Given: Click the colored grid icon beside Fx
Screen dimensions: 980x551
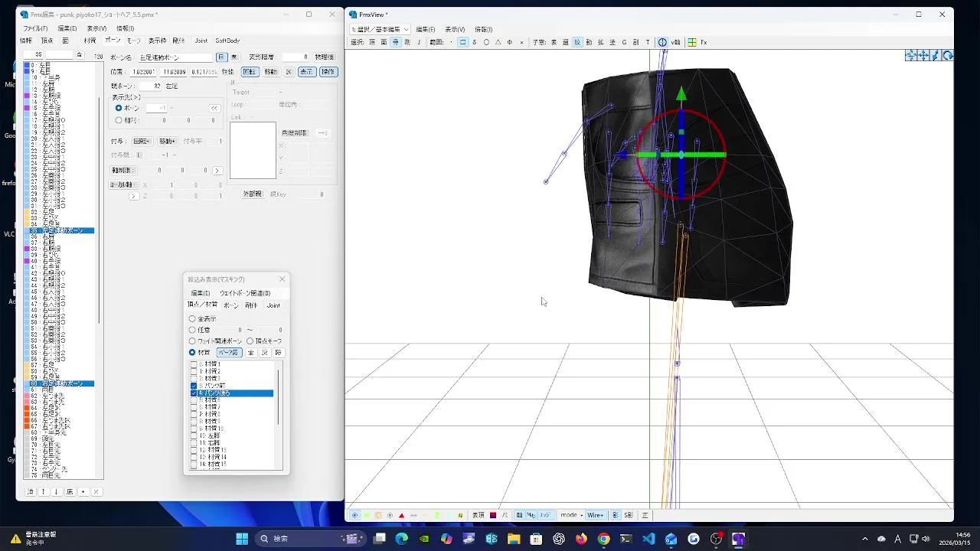Looking at the screenshot, I should (692, 42).
